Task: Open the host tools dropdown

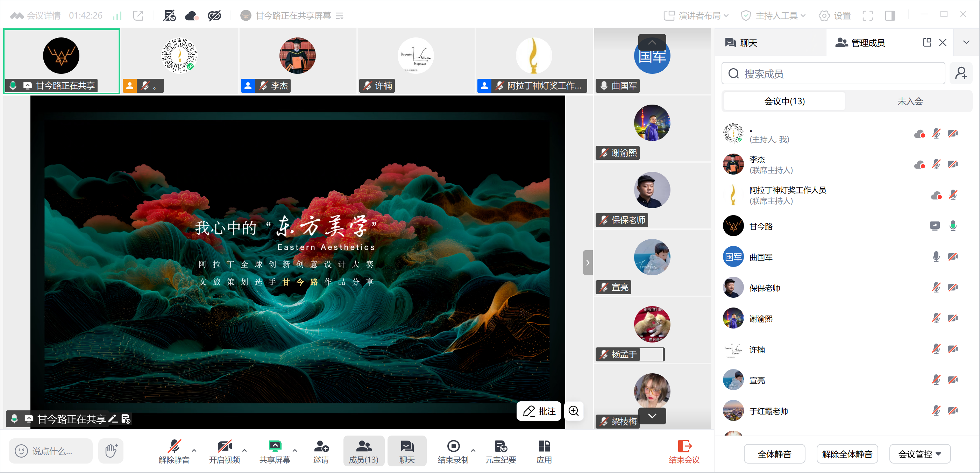Action: pos(773,16)
